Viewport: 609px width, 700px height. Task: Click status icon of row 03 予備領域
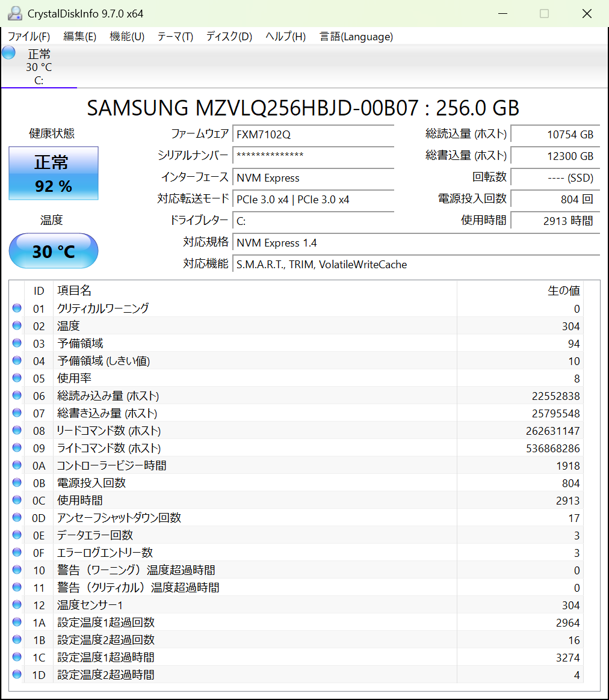pos(17,343)
